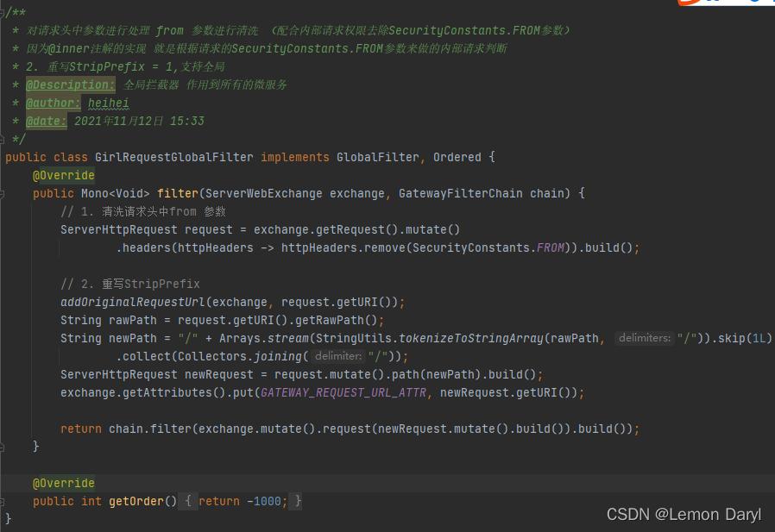Click the tokenizeToStringArray method call
Screen dimensions: 775x532
471,338
